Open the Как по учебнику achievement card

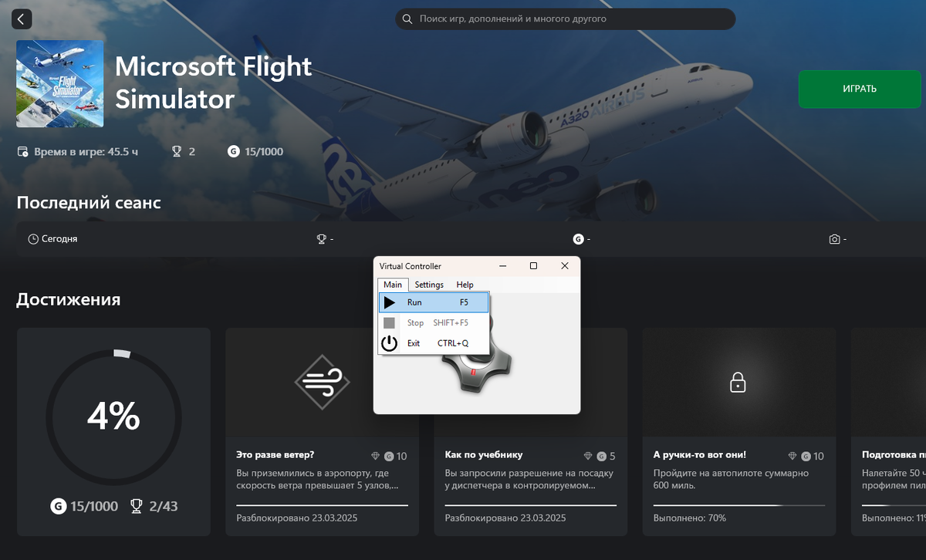[x=530, y=432]
